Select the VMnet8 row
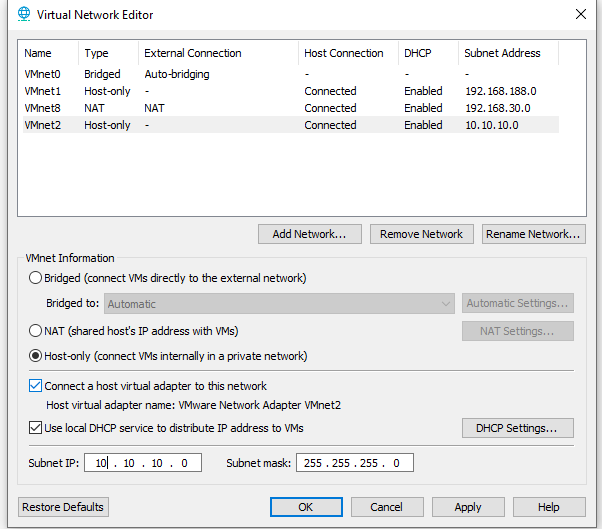 tap(291, 108)
